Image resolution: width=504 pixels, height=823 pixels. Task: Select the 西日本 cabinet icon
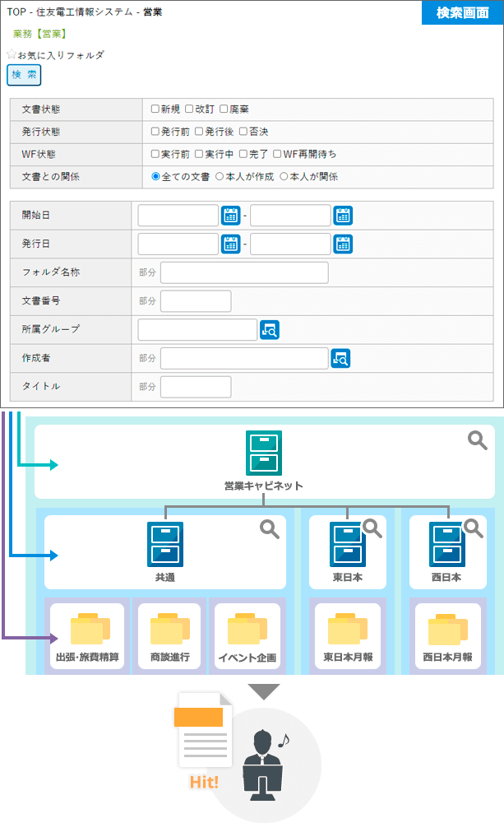coord(446,544)
